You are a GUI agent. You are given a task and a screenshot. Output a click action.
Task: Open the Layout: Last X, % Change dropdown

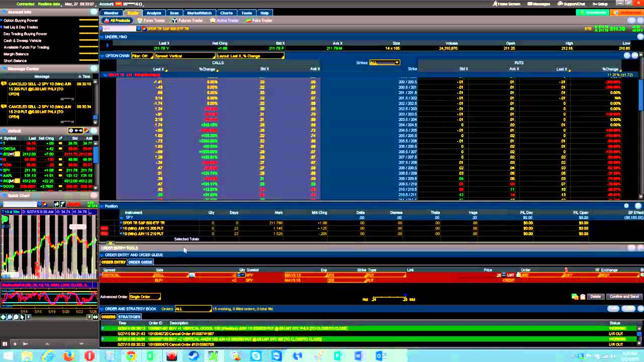point(250,56)
